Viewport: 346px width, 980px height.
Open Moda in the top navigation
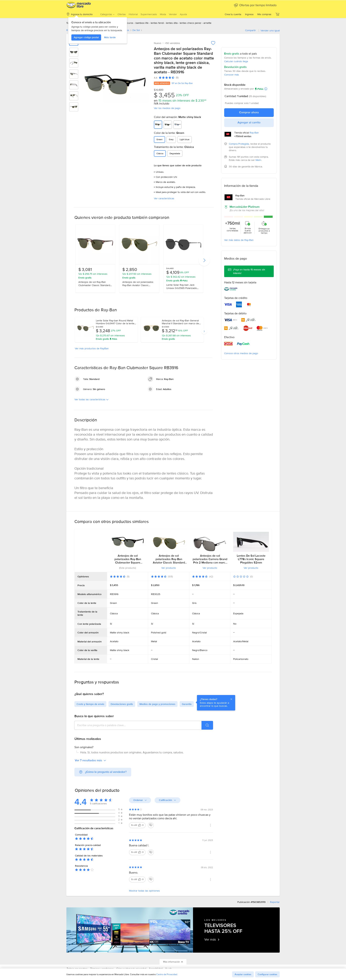pyautogui.click(x=163, y=14)
